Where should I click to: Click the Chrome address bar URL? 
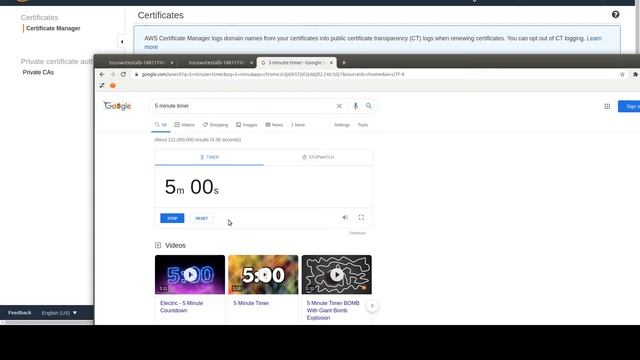[x=273, y=74]
